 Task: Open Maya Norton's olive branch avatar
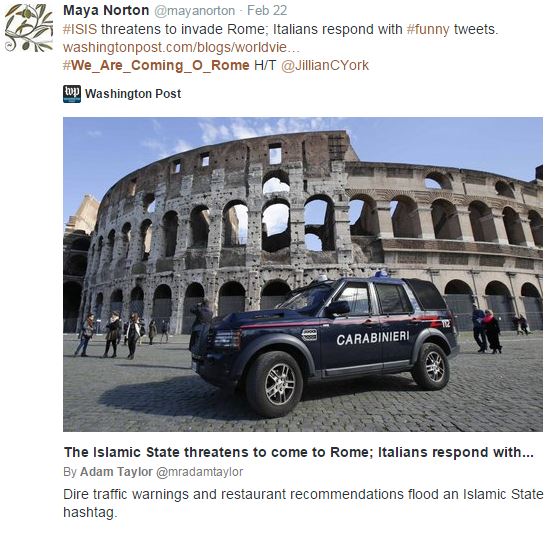[29, 27]
